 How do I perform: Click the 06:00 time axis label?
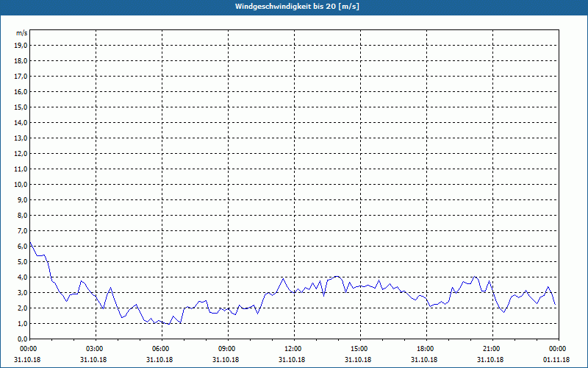(x=162, y=349)
